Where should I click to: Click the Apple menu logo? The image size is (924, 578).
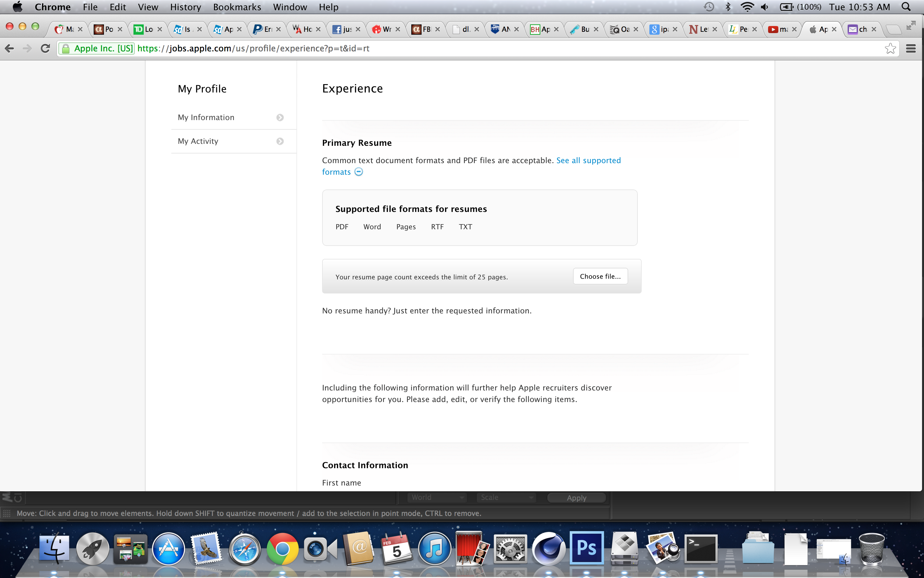pos(18,7)
